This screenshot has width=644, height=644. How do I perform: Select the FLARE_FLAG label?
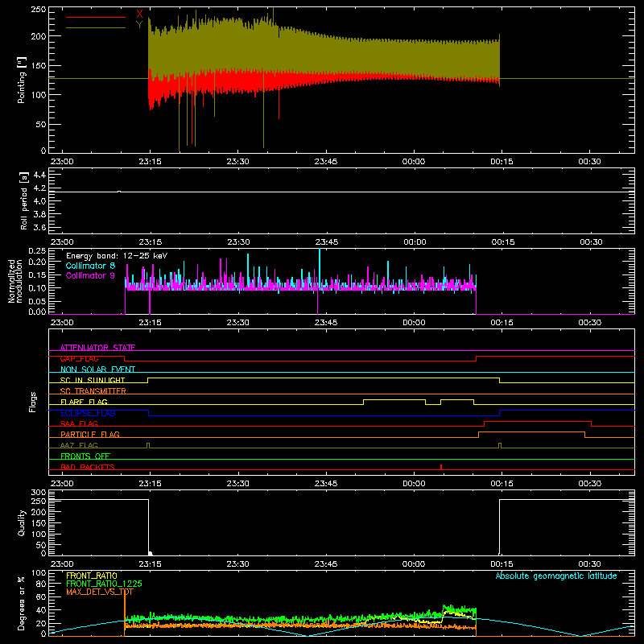click(x=84, y=402)
